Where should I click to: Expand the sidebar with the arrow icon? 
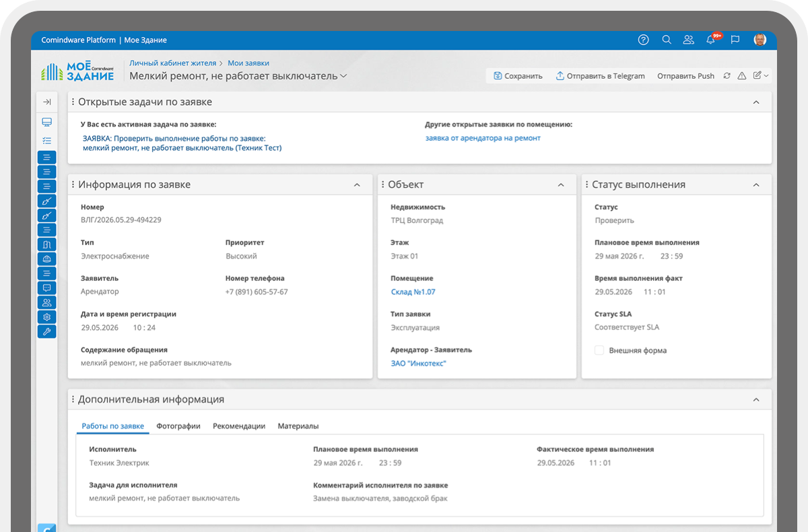point(46,102)
